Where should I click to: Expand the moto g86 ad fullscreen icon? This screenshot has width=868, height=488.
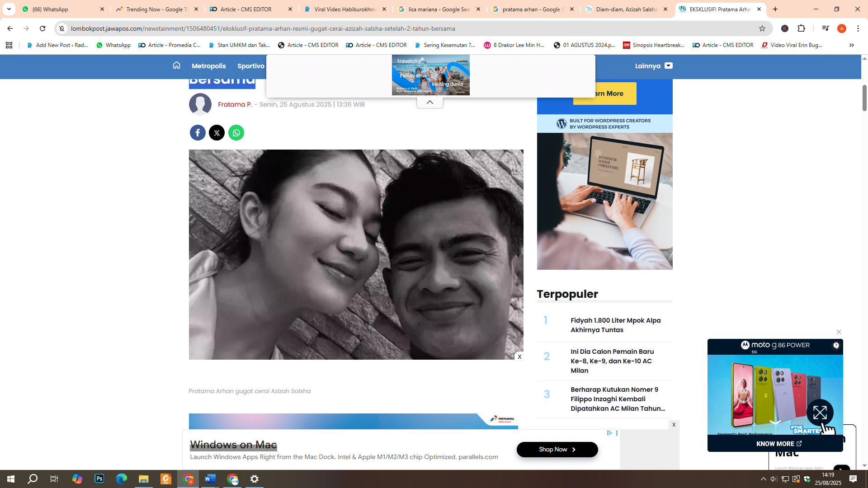click(x=820, y=413)
